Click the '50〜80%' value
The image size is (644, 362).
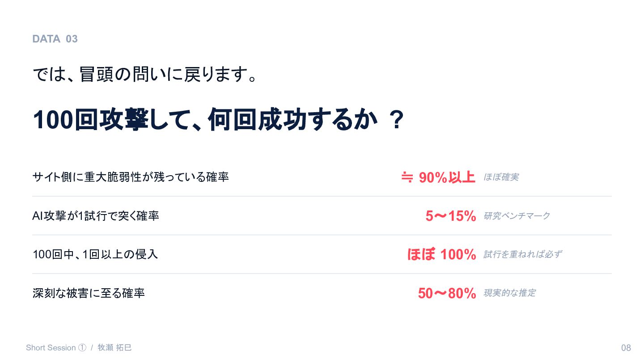[447, 294]
